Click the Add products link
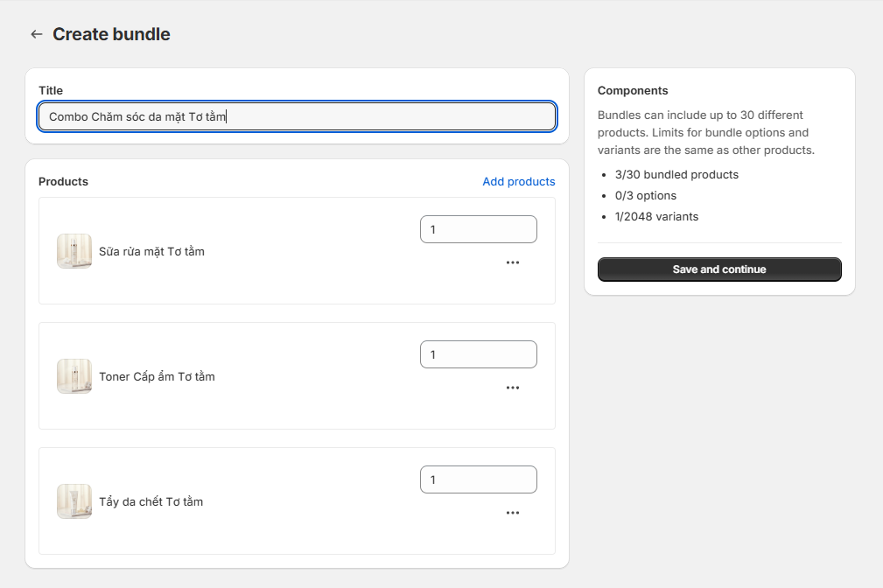883x588 pixels. 518,181
